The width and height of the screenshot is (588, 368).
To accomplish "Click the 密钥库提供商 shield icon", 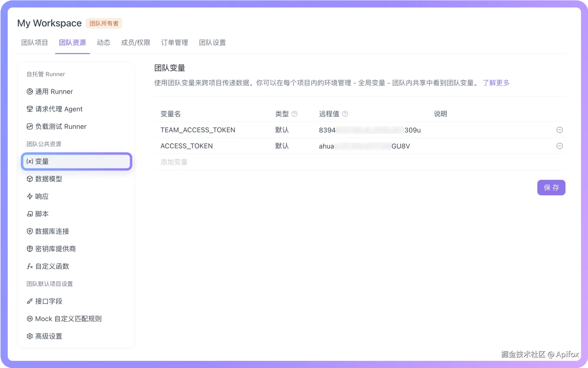I will 30,249.
